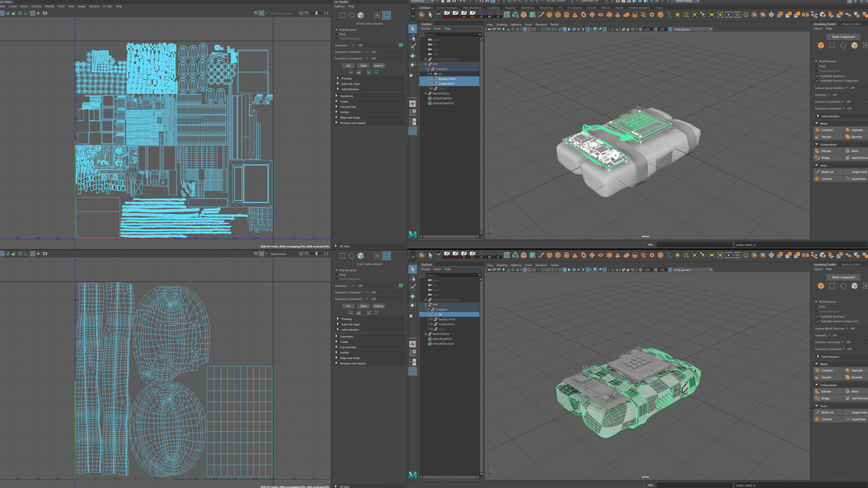Switch to face selection mode in upper UV Toolkit
Viewport: 868px width, 488px height.
click(361, 15)
